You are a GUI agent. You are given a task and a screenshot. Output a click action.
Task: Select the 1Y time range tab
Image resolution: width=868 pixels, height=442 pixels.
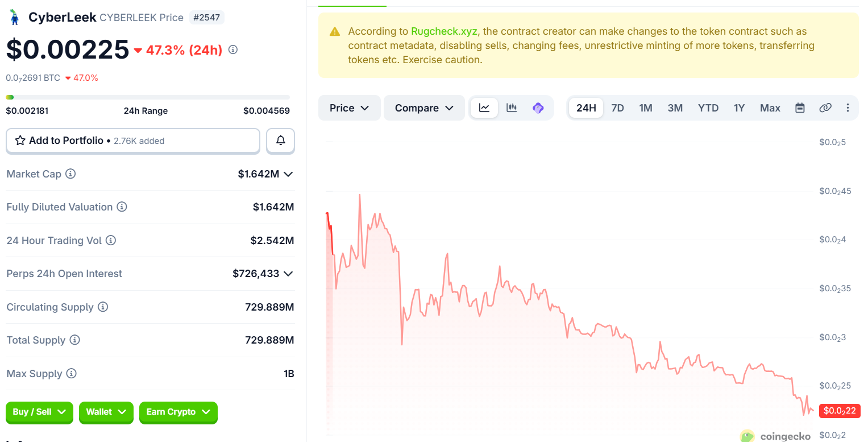[x=739, y=108]
